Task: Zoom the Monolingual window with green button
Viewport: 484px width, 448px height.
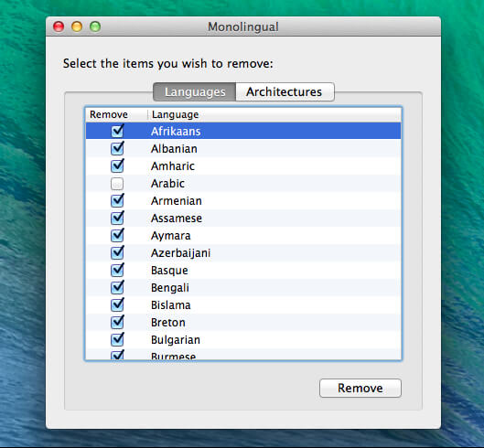Action: point(95,27)
